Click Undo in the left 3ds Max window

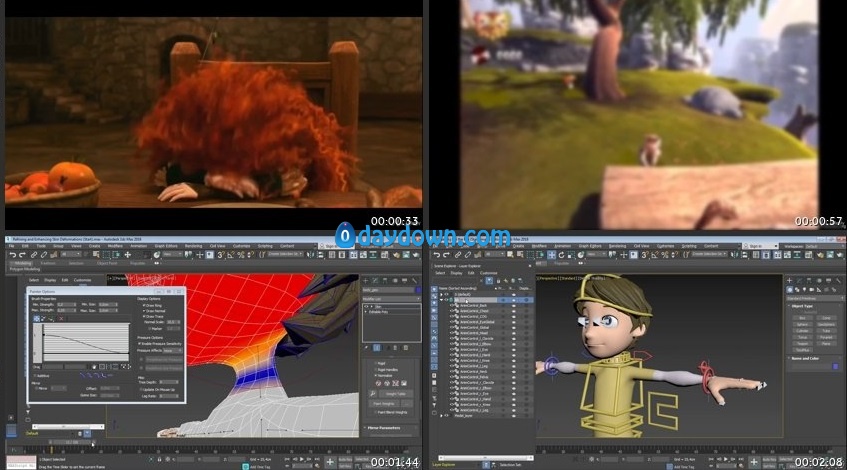click(12, 254)
